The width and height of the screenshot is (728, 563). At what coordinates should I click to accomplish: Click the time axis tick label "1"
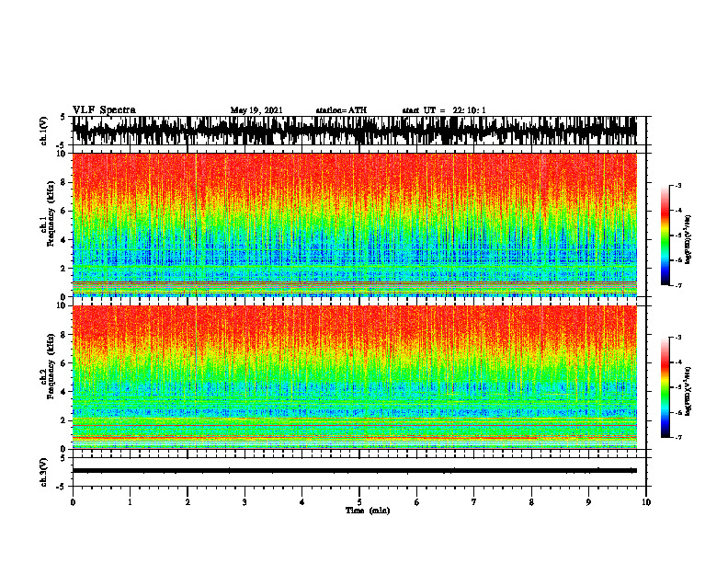tap(130, 502)
